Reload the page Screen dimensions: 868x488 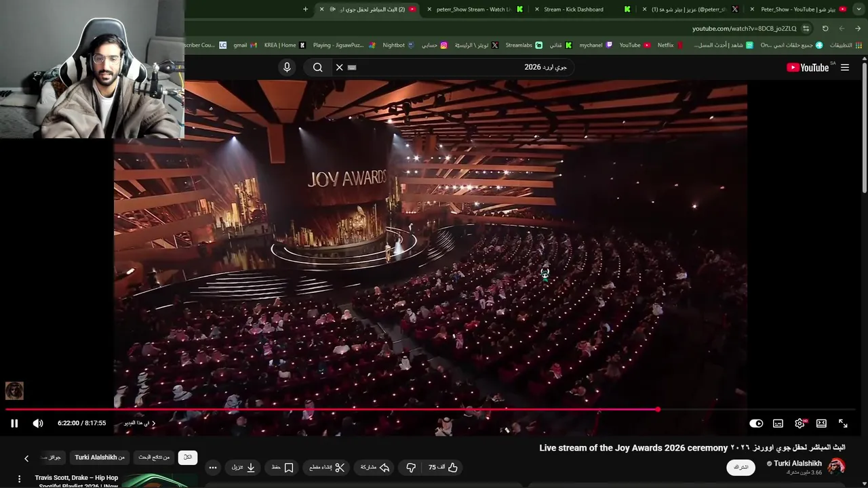pos(825,28)
